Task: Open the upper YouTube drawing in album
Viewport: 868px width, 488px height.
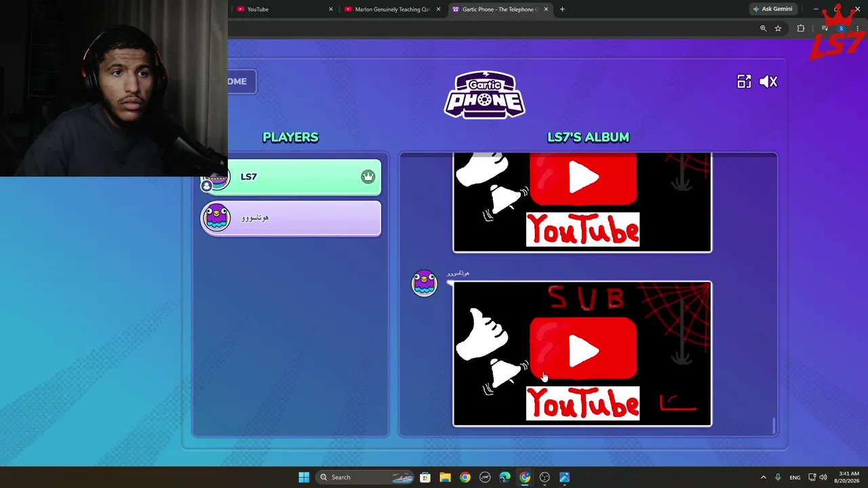Action: click(583, 203)
